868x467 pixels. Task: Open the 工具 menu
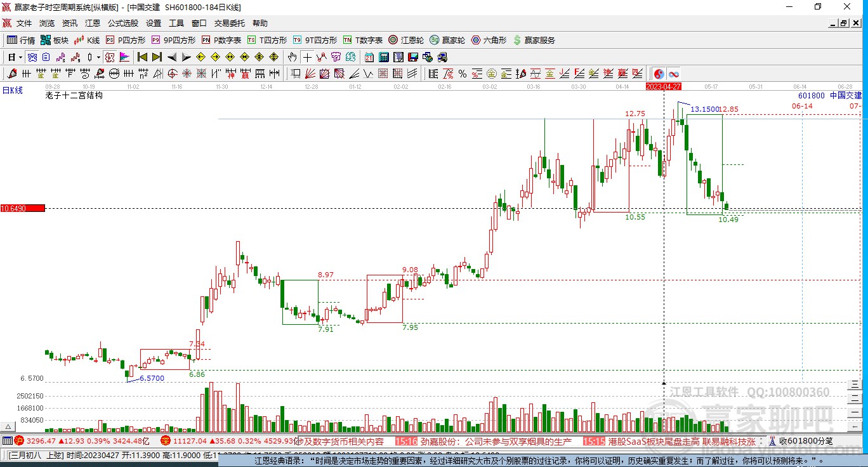(176, 23)
